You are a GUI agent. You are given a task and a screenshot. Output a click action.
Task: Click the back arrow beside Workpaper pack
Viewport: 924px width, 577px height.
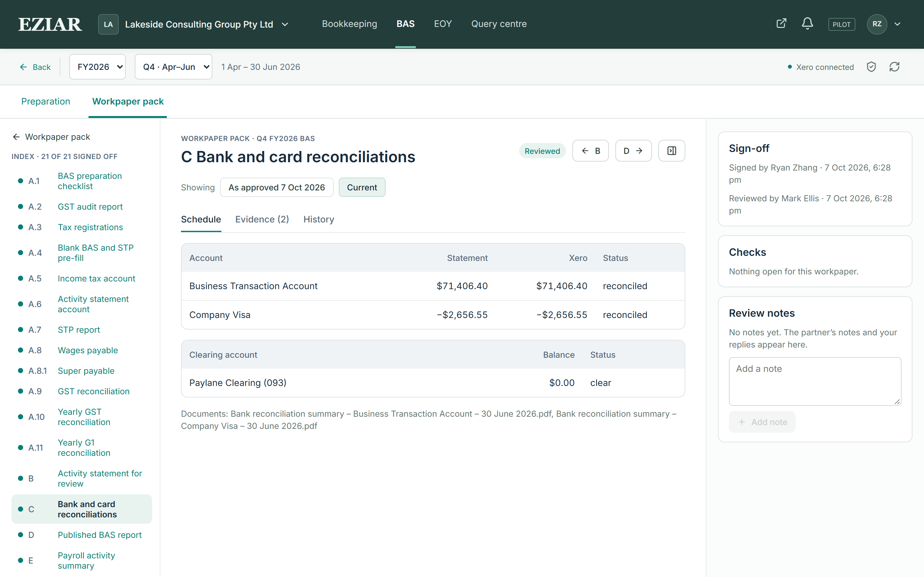(16, 137)
